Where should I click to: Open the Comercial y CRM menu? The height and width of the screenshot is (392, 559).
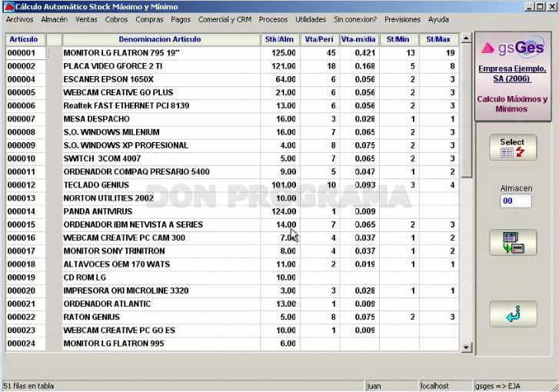pyautogui.click(x=225, y=20)
